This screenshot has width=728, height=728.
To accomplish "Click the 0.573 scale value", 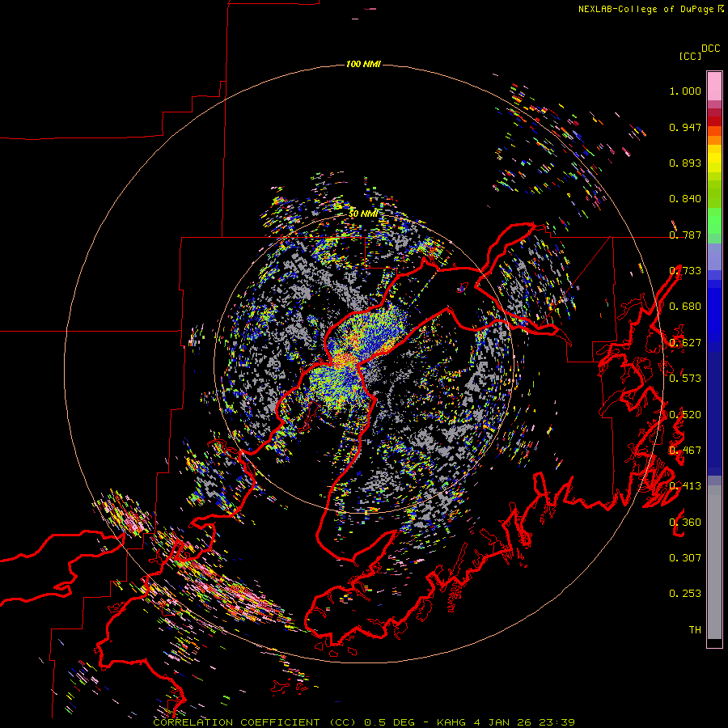I will point(685,379).
